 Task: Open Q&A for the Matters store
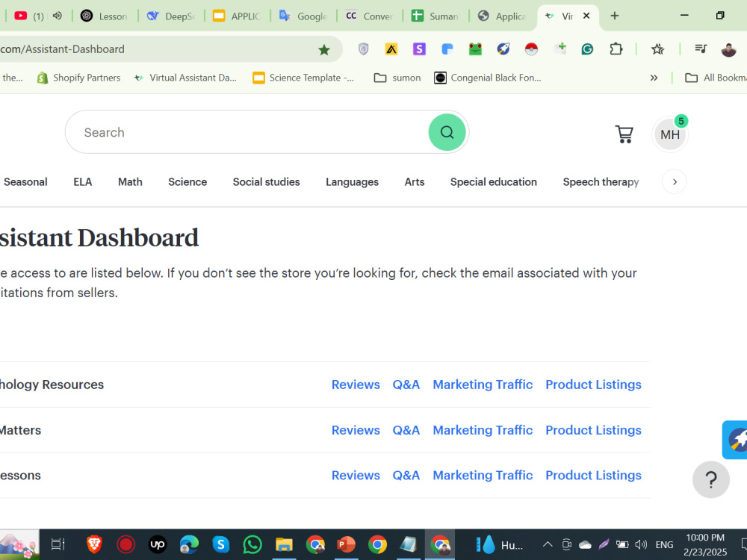tap(406, 430)
